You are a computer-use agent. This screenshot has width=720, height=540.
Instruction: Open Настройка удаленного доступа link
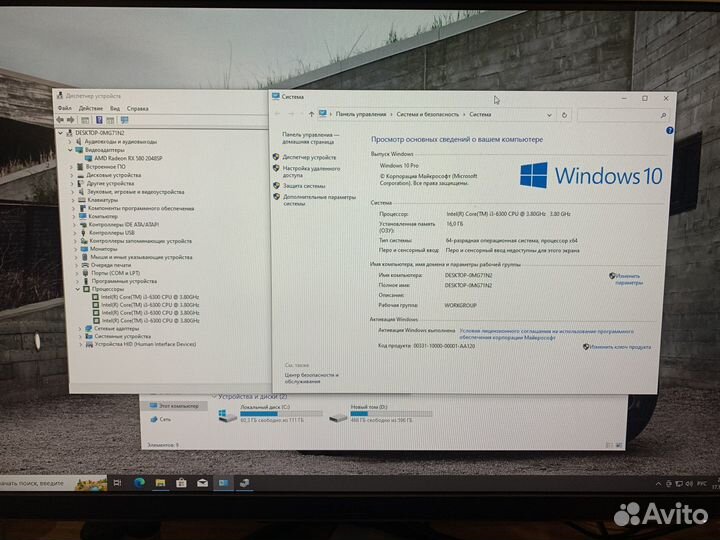[x=311, y=172]
